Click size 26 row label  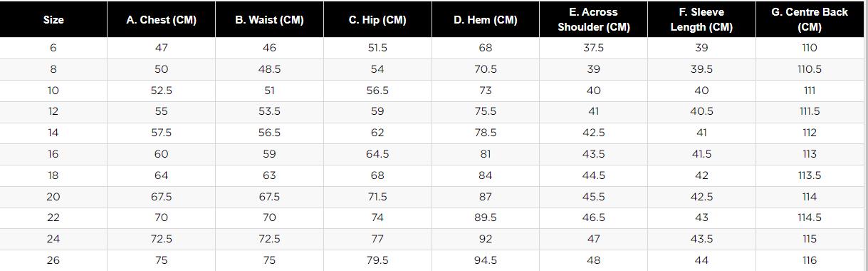tap(53, 260)
